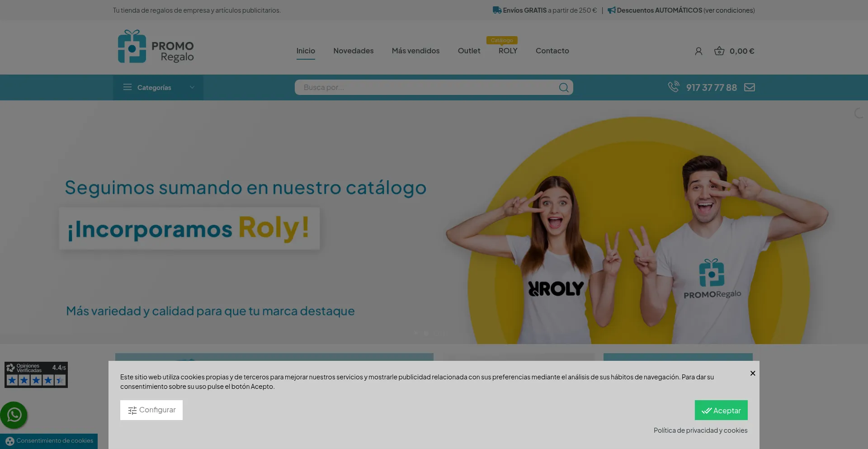Screen dimensions: 868x449
Task: Open ROLY catalog menu item
Action: pos(508,51)
